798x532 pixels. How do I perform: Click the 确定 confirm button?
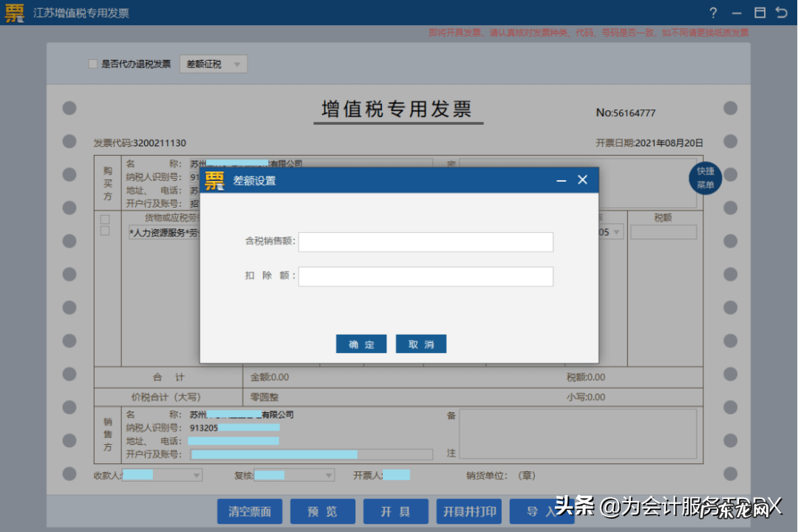coord(361,344)
